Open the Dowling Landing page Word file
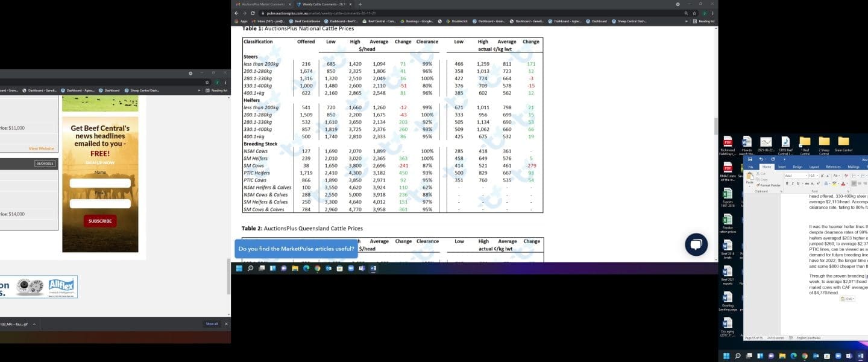Viewport: 868px width, 362px height. [728, 302]
